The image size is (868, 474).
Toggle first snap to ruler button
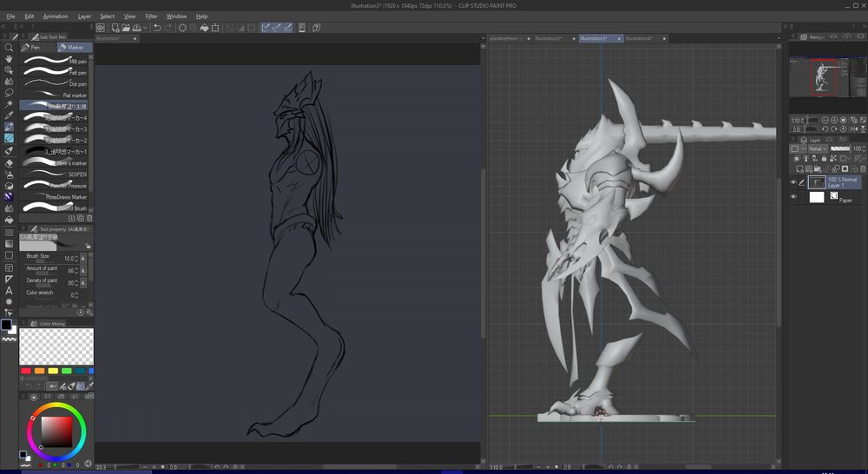point(266,28)
